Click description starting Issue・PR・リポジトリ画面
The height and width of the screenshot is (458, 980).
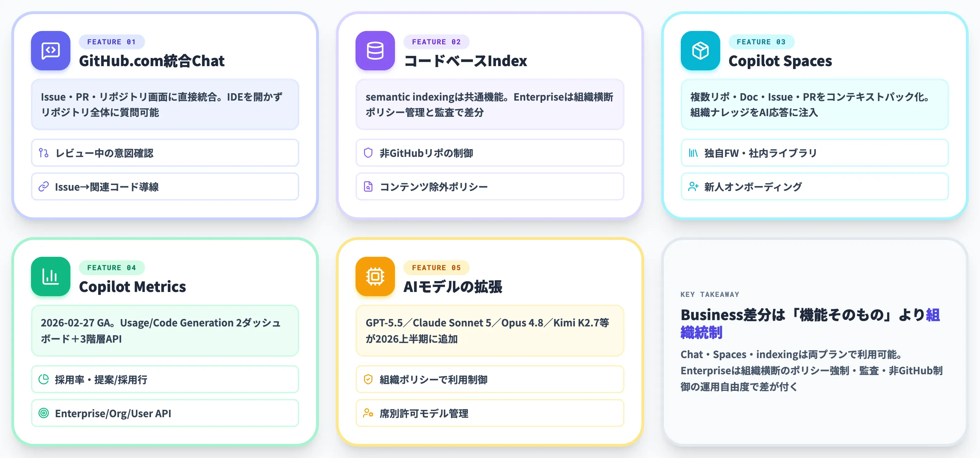pos(161,104)
